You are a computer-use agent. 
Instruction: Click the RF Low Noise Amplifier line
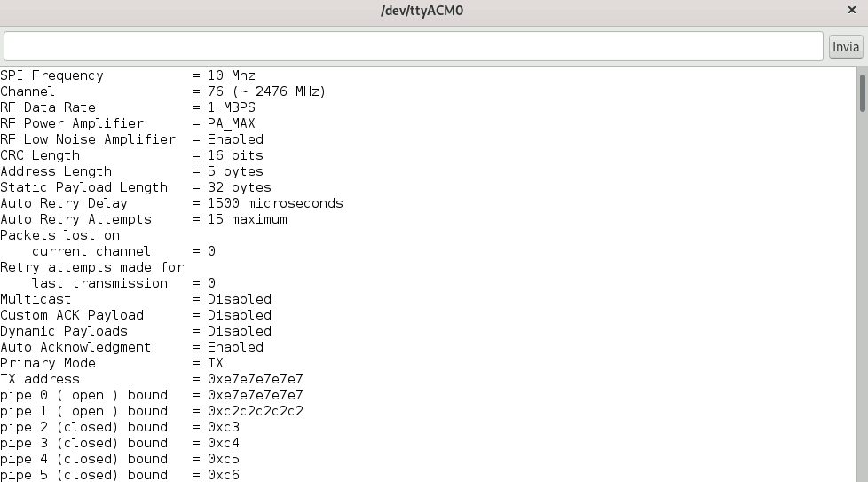coord(131,139)
